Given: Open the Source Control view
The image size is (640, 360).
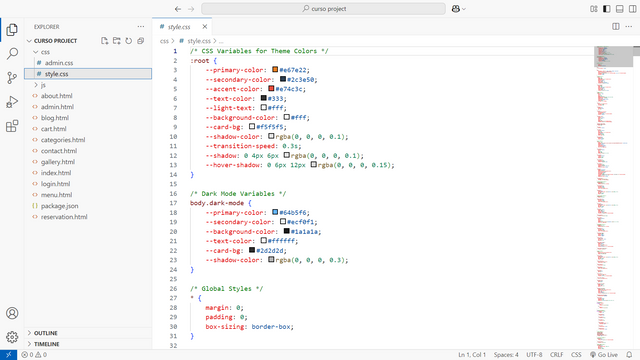Looking at the screenshot, I should click(x=12, y=78).
